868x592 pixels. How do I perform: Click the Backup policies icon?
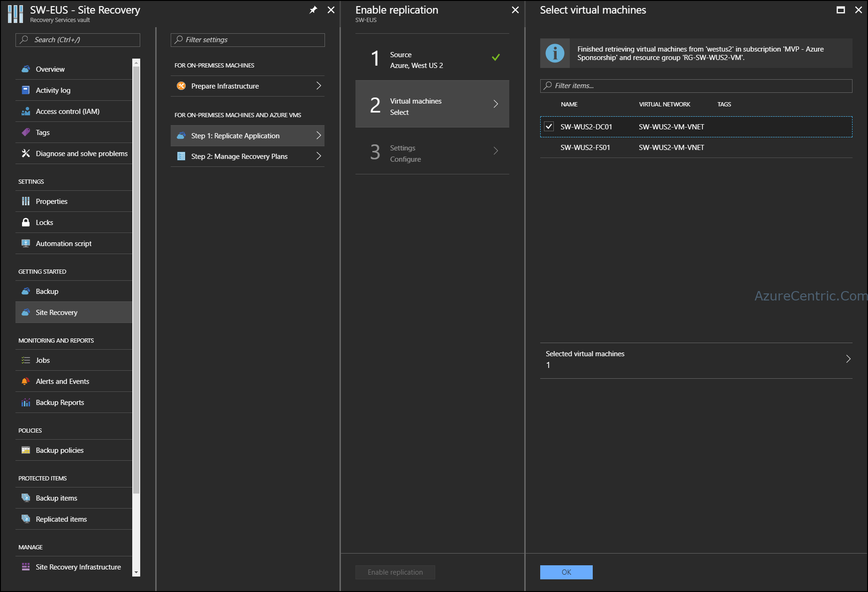tap(26, 450)
